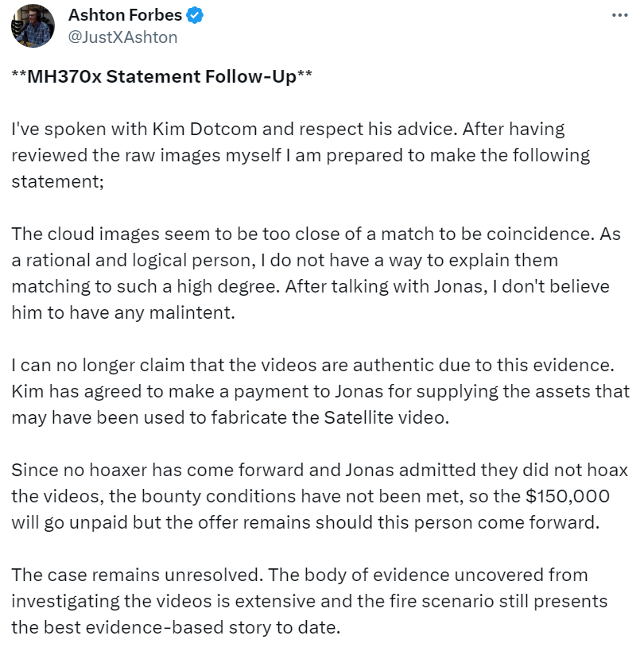This screenshot has width=644, height=655.
Task: Open the Ashton Forbes display name link
Action: click(125, 14)
